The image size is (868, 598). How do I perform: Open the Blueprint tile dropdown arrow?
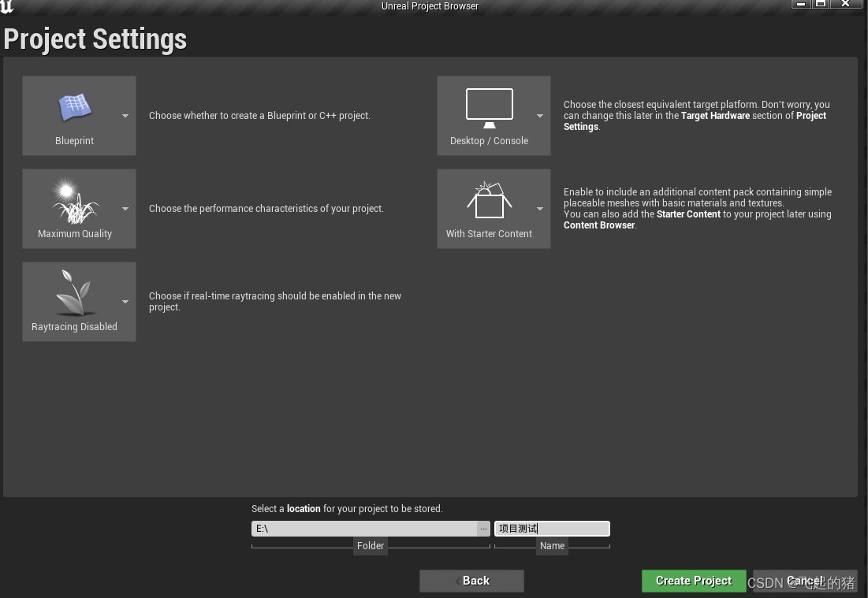(x=125, y=116)
